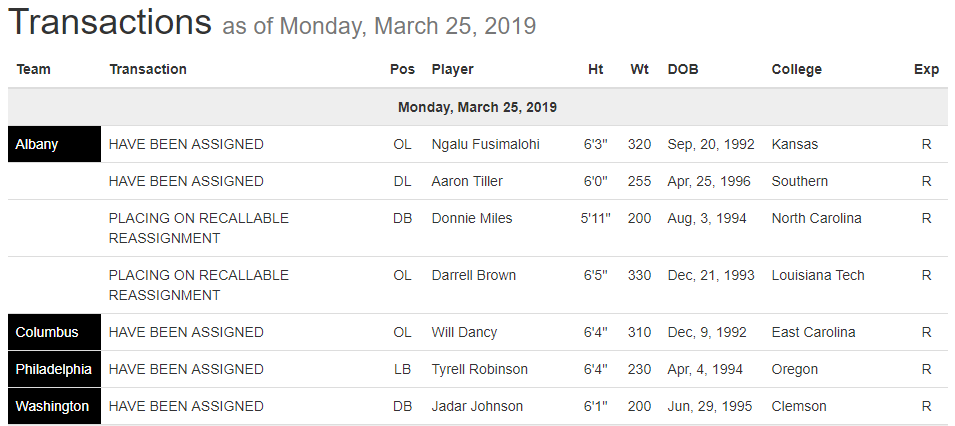
Task: Click on Darrell Brown's name
Action: pos(474,275)
